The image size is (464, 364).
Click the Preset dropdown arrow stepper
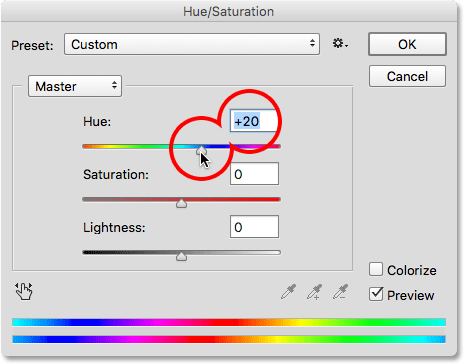coord(312,43)
